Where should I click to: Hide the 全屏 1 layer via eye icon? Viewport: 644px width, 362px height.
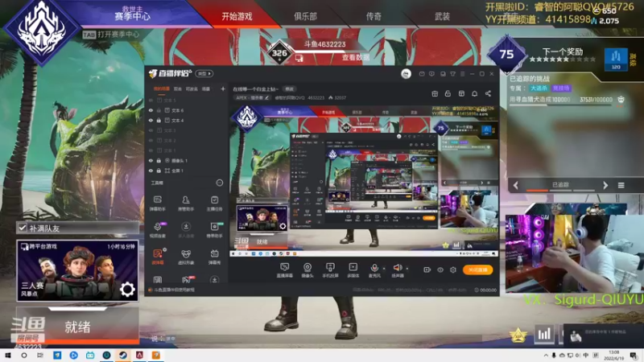(151, 171)
